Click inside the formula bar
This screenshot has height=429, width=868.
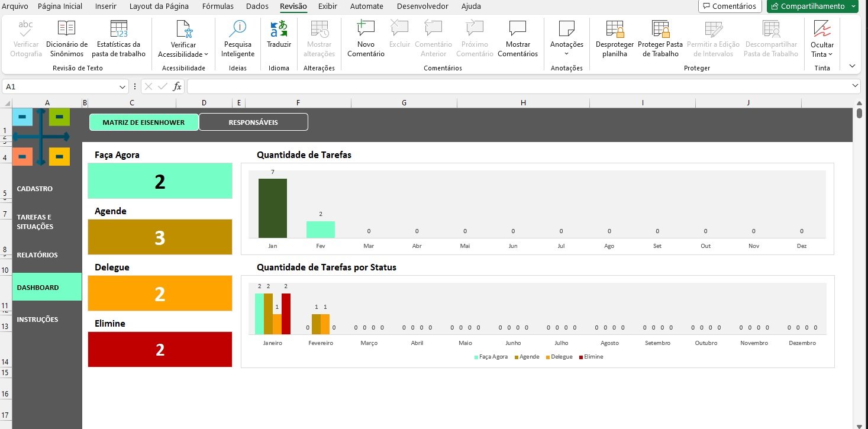[x=515, y=86]
